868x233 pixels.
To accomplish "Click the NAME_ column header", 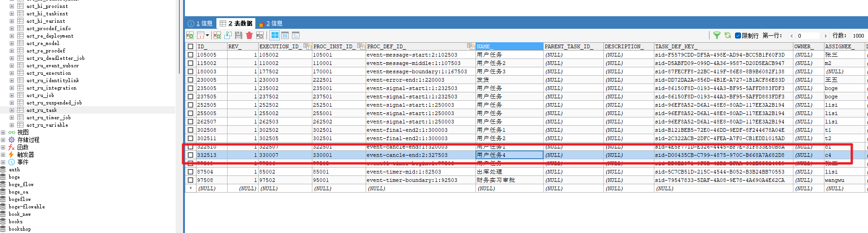I will coord(509,46).
